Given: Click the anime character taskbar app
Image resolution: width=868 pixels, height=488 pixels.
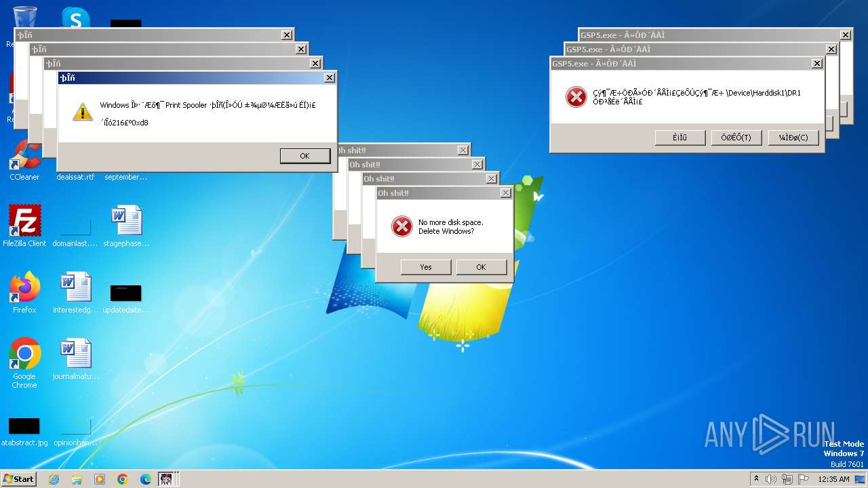Looking at the screenshot, I should pyautogui.click(x=167, y=479).
